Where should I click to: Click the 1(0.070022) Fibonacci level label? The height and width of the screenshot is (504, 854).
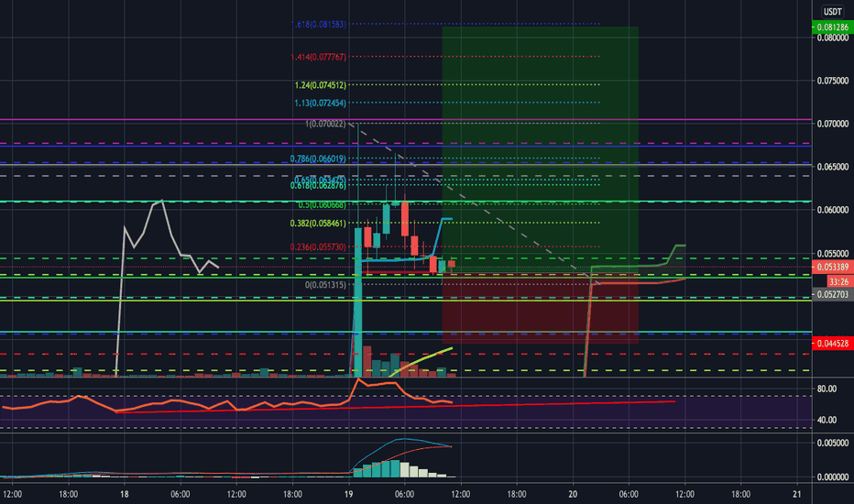tap(325, 124)
